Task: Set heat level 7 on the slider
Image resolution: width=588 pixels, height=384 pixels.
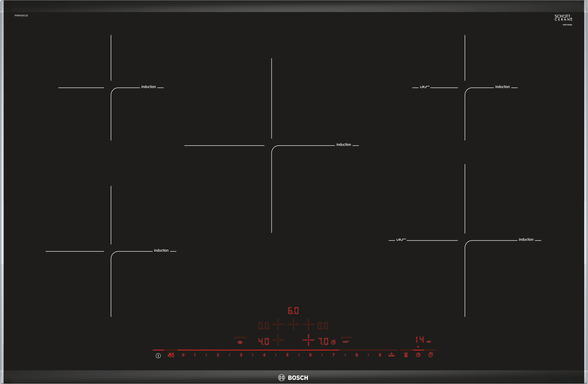Action: 334,355
